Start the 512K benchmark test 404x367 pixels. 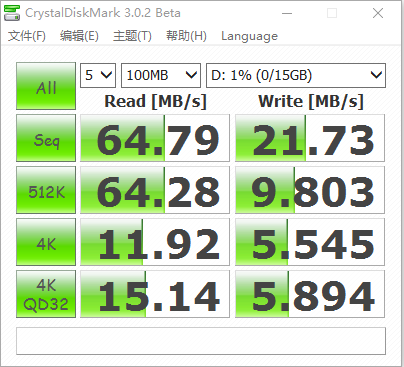(46, 190)
